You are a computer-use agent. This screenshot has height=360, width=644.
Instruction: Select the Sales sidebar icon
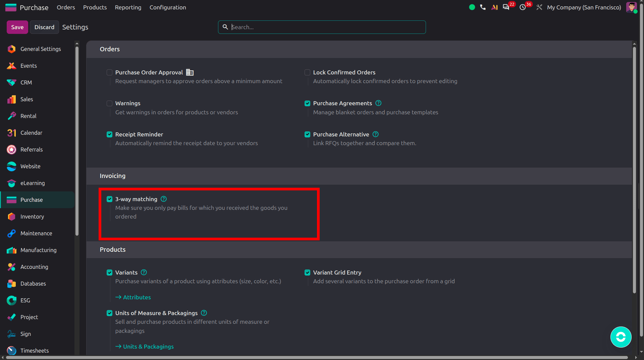[x=11, y=99]
